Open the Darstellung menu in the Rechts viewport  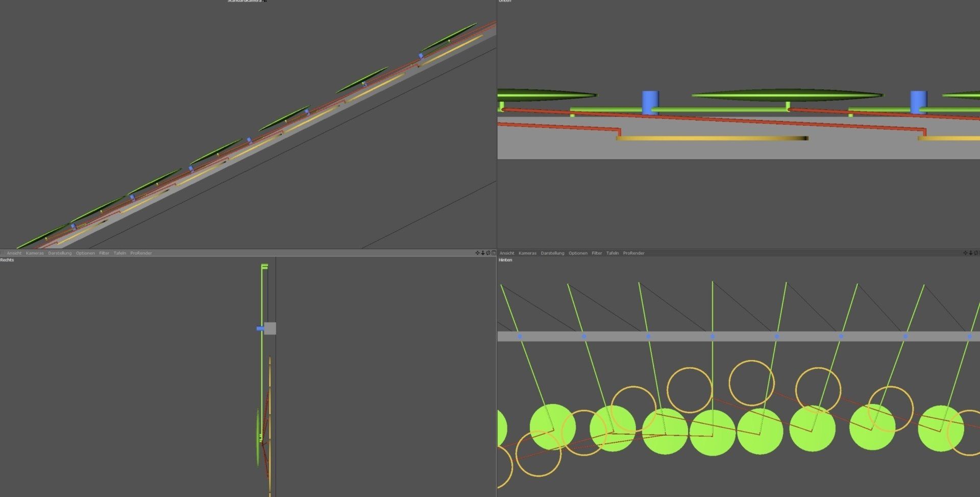60,253
